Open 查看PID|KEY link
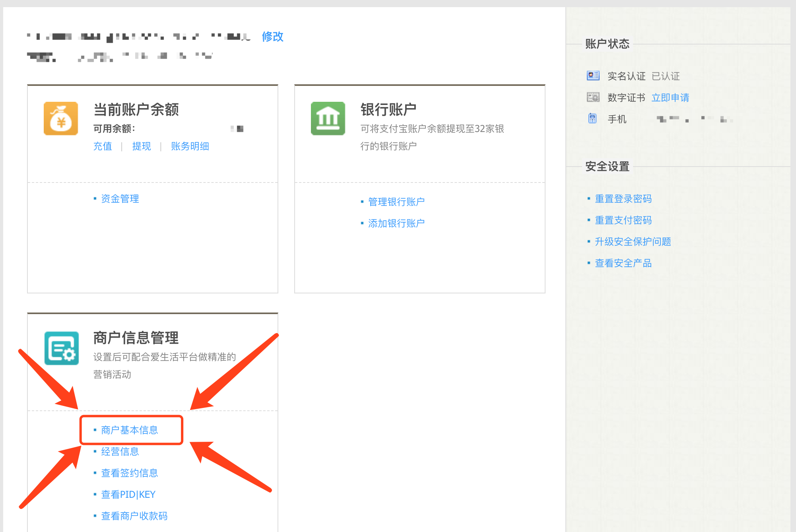Image resolution: width=796 pixels, height=532 pixels. (x=128, y=495)
